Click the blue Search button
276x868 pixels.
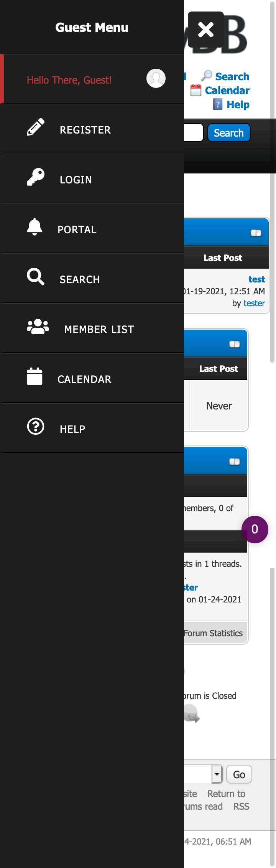click(229, 133)
